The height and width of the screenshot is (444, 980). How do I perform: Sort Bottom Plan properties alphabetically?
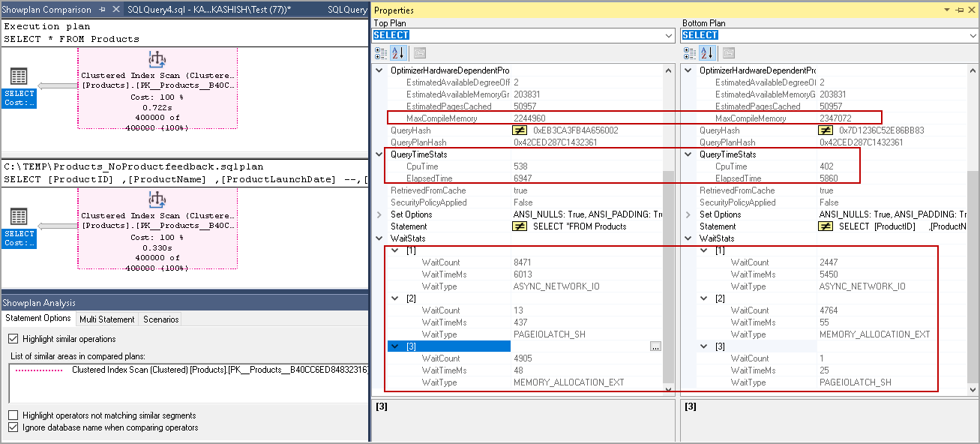pos(707,53)
